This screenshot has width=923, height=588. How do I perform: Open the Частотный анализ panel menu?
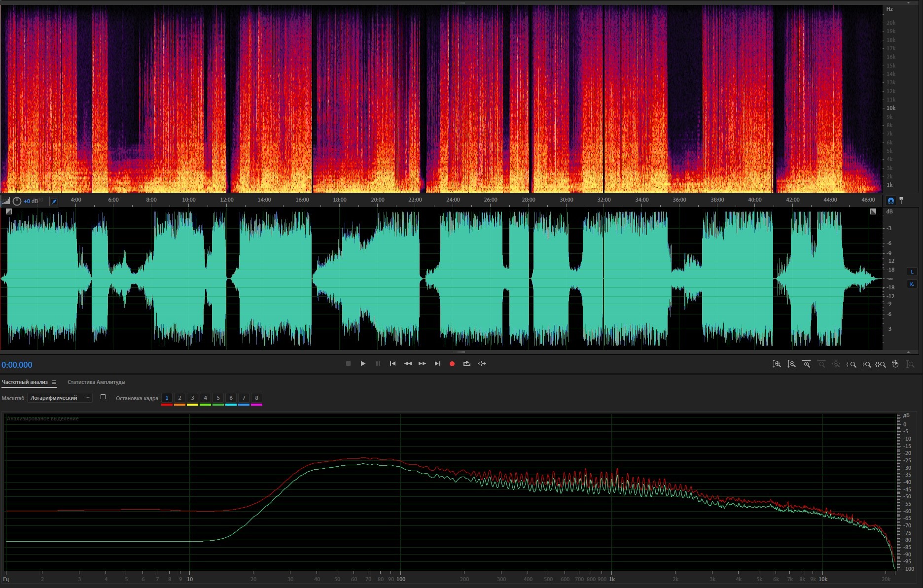click(x=54, y=382)
